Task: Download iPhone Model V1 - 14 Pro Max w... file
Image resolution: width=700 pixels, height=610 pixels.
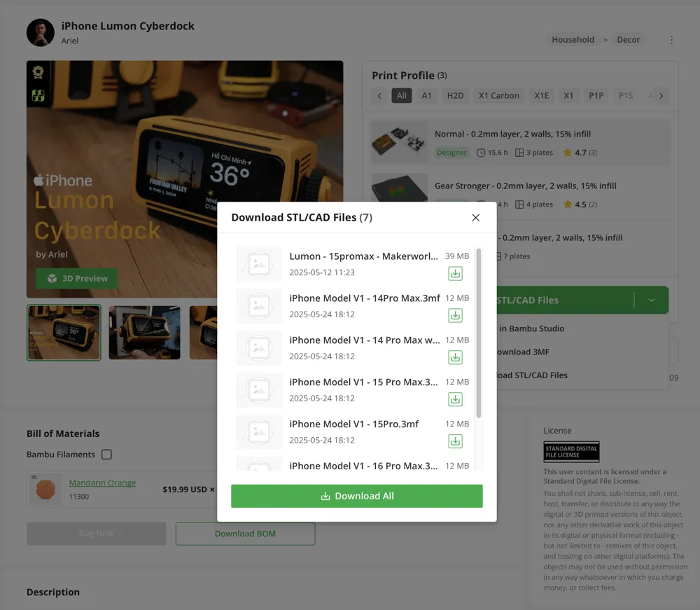Action: tap(455, 357)
